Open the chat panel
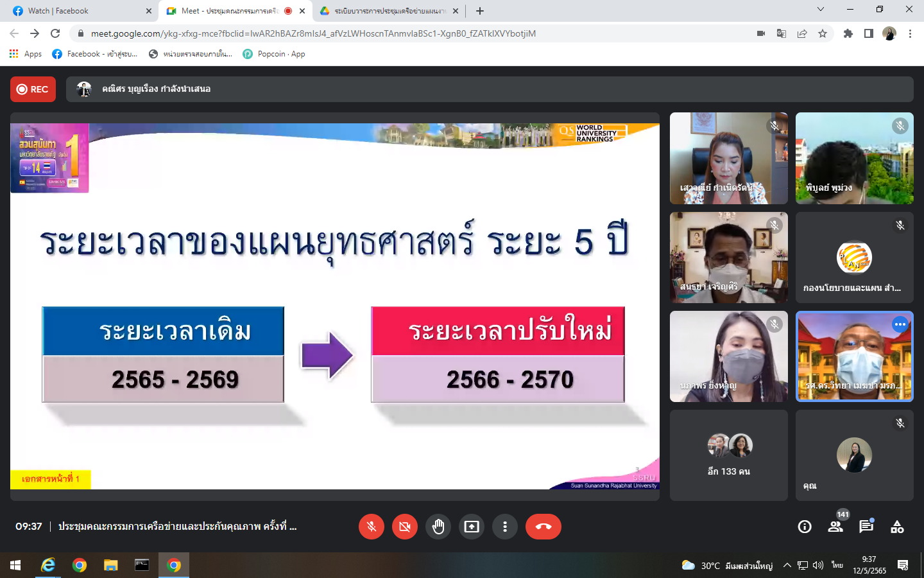Screen dimensions: 924x578 tap(866, 527)
